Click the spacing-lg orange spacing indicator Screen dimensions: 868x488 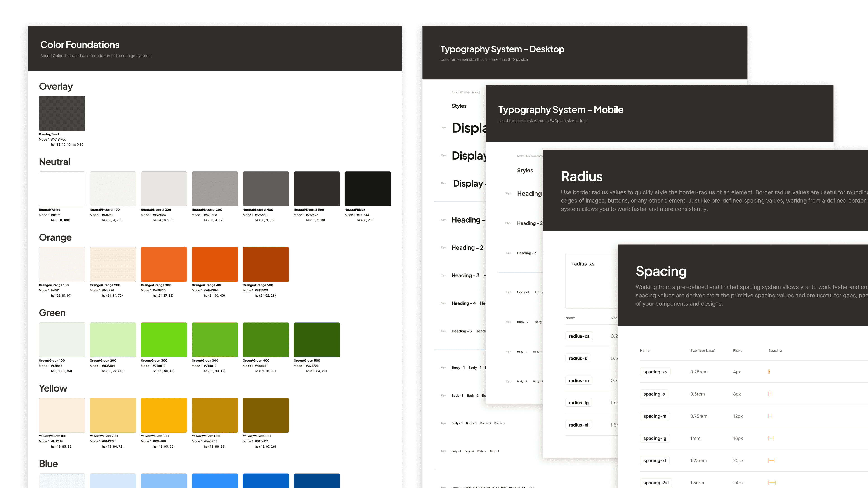(771, 439)
